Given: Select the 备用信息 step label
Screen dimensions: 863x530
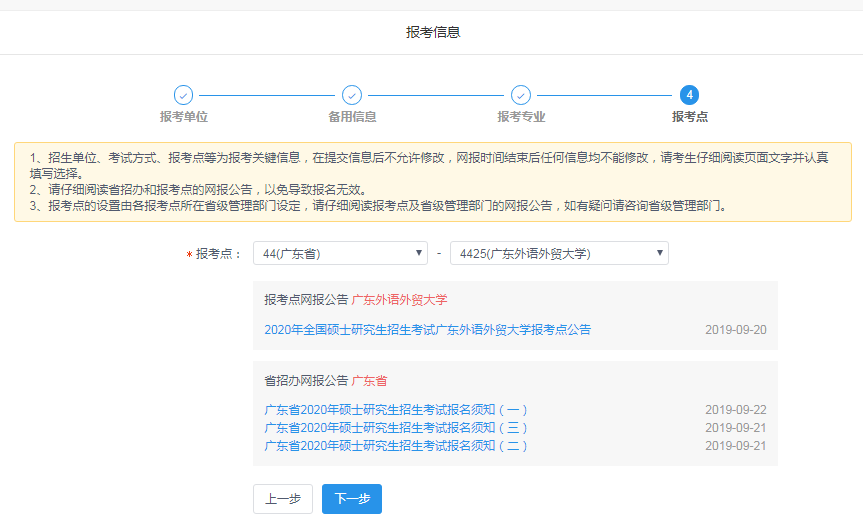Looking at the screenshot, I should [x=352, y=117].
